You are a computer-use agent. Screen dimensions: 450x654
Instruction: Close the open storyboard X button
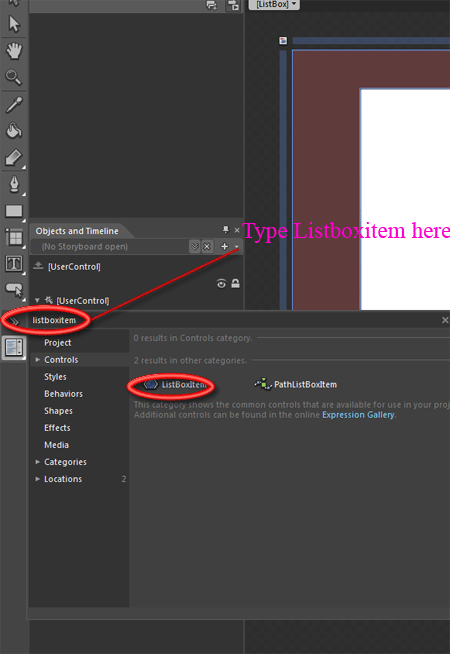[x=206, y=247]
